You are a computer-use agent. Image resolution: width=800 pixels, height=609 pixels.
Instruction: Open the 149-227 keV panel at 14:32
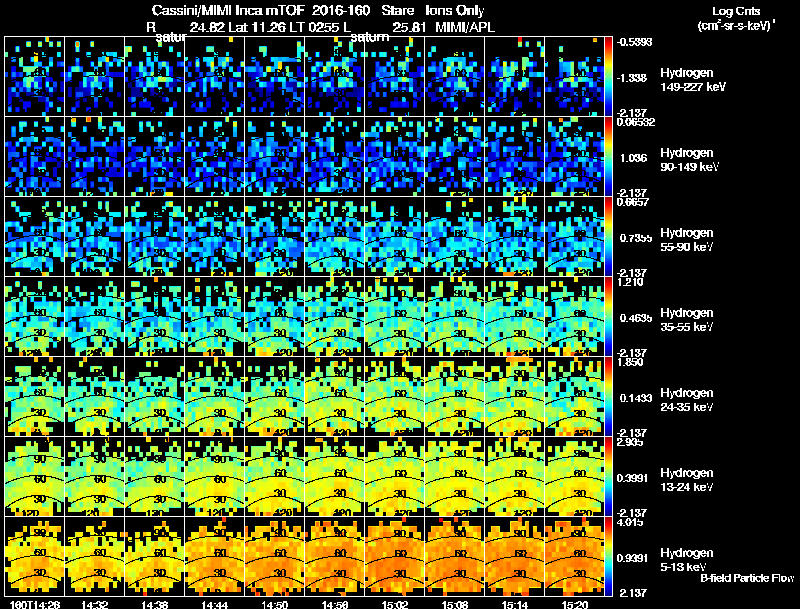pos(94,77)
